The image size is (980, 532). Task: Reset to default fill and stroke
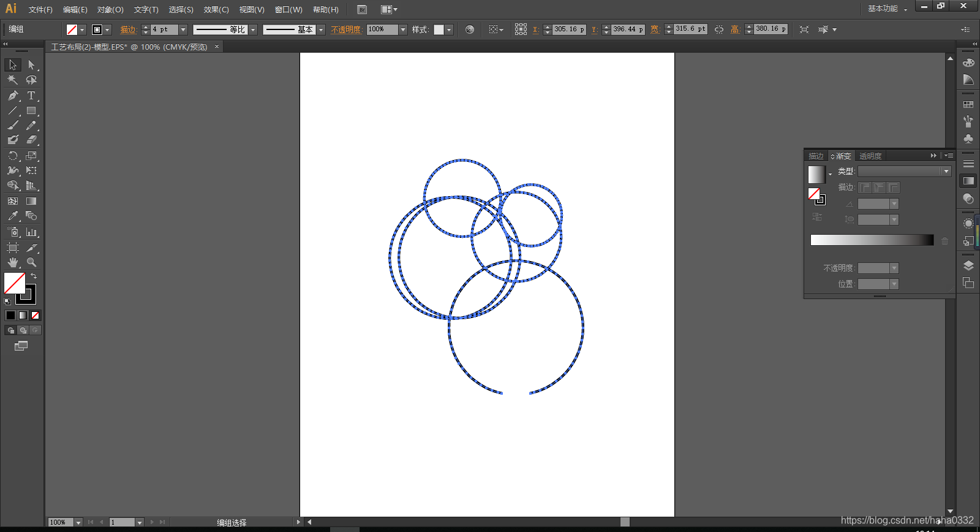click(7, 301)
